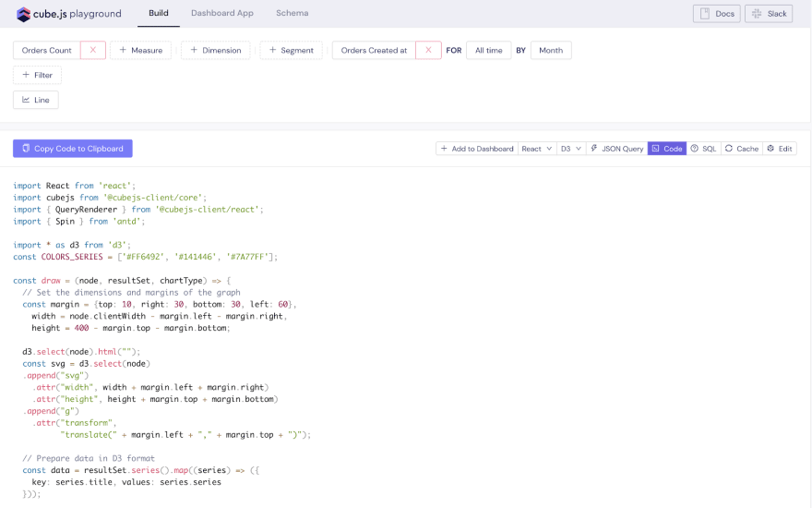Open the Line chart type selector
Screen dimensions: 812x508
36,100
